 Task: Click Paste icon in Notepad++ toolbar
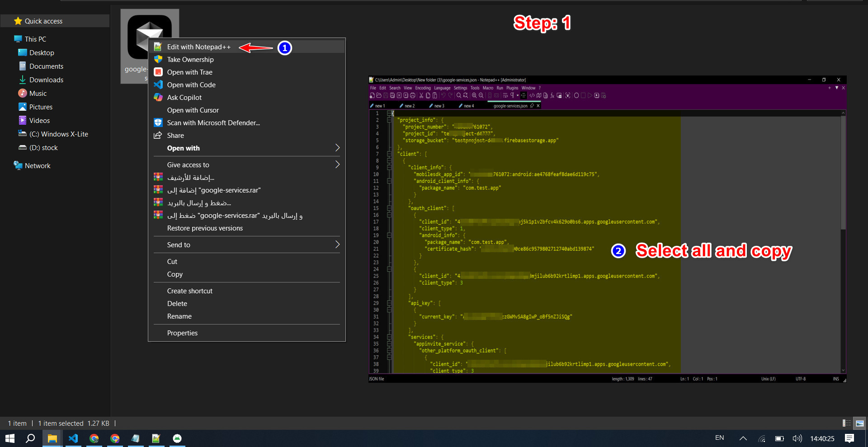(434, 95)
